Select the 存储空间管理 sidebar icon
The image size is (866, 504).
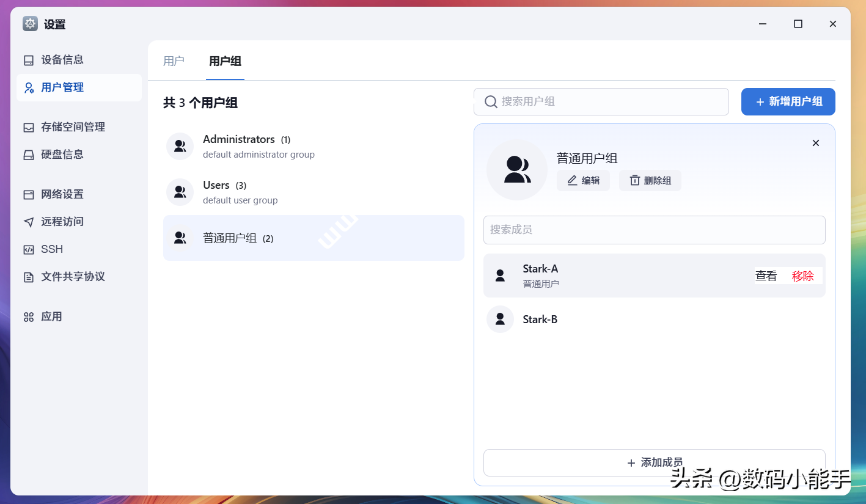click(29, 127)
